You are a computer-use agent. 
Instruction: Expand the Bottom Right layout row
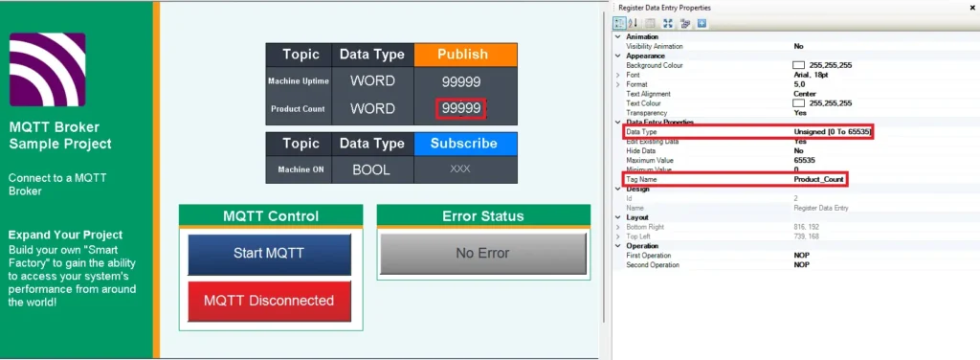(x=618, y=227)
